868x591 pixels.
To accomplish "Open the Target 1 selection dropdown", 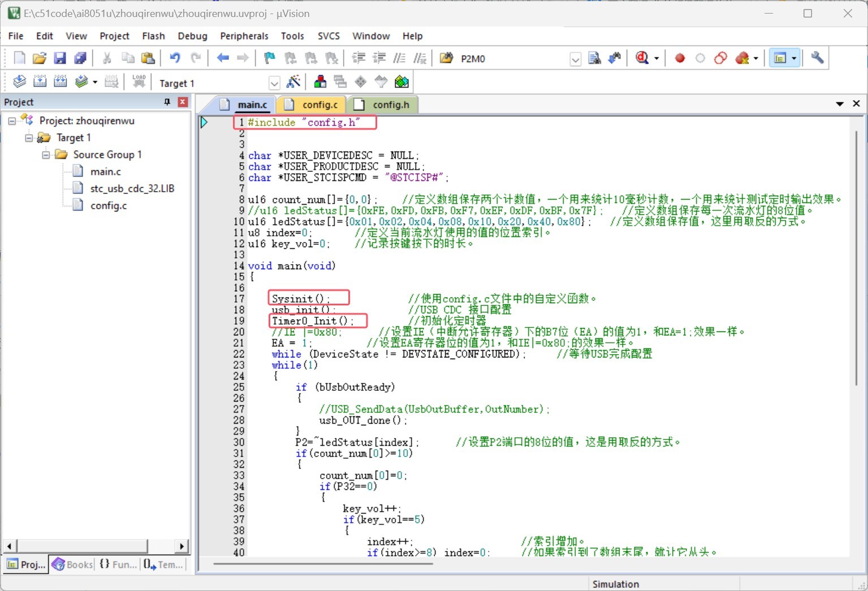I will point(274,83).
